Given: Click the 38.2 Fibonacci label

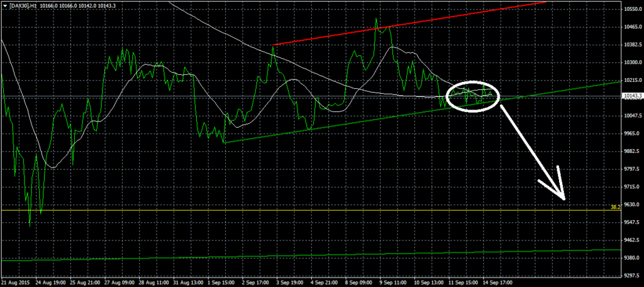Looking at the screenshot, I should tap(615, 206).
